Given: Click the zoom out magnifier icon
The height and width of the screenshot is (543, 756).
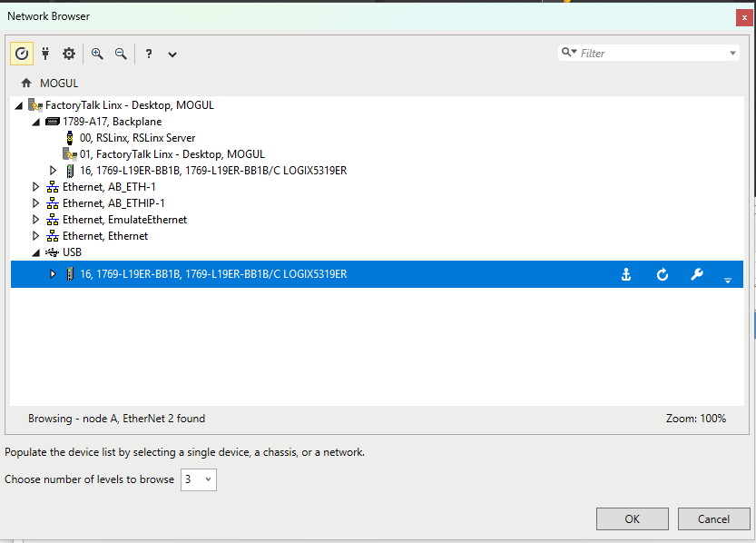Looking at the screenshot, I should click(121, 54).
